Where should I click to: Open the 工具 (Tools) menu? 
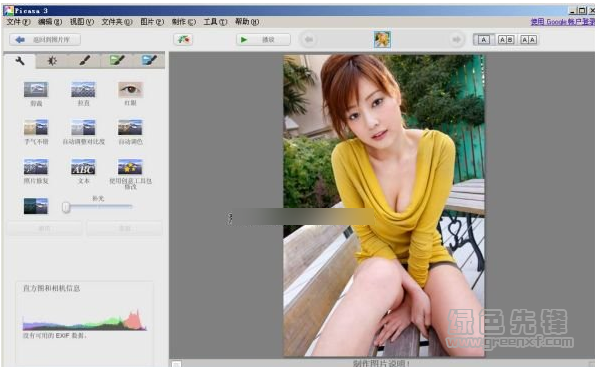pos(215,22)
